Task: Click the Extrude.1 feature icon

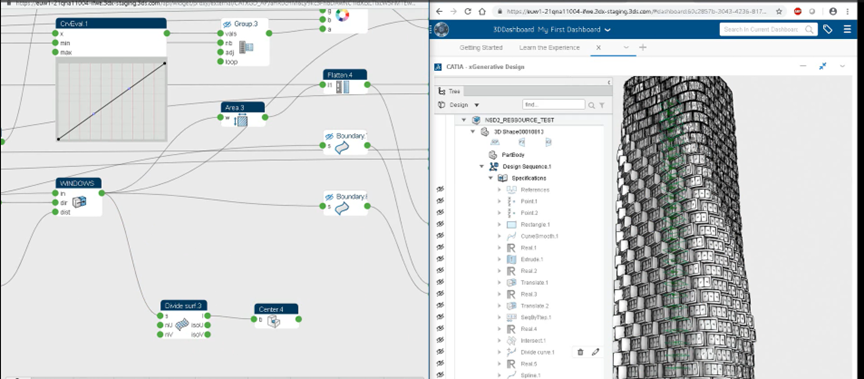Action: [511, 259]
